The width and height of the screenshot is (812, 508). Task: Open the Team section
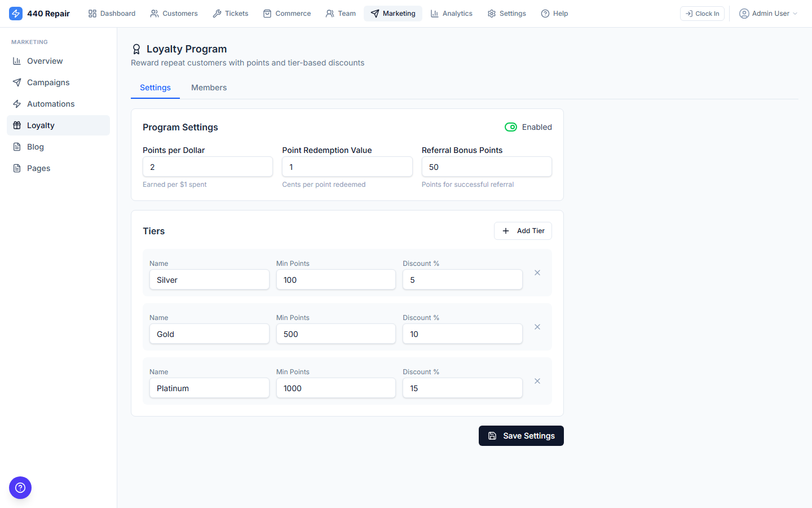341,13
